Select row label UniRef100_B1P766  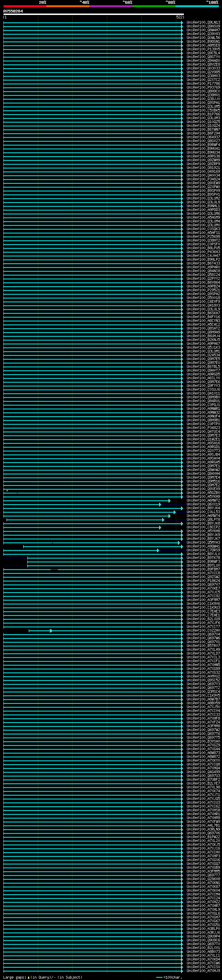pos(203,114)
